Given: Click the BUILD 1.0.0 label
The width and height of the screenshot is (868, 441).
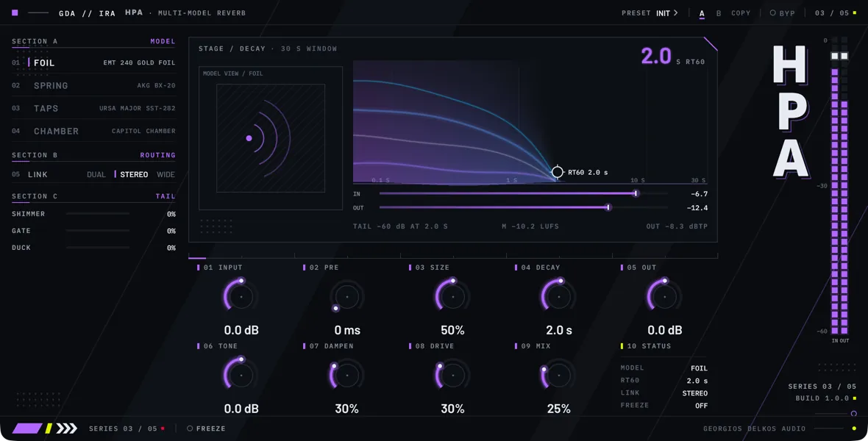Looking at the screenshot, I should pyautogui.click(x=822, y=398).
